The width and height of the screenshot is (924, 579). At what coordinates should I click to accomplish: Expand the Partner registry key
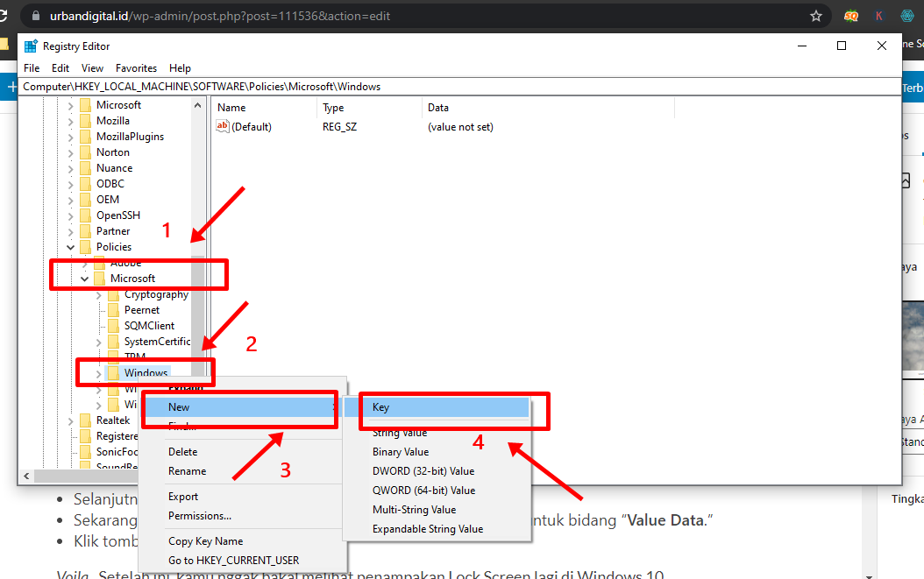point(71,232)
